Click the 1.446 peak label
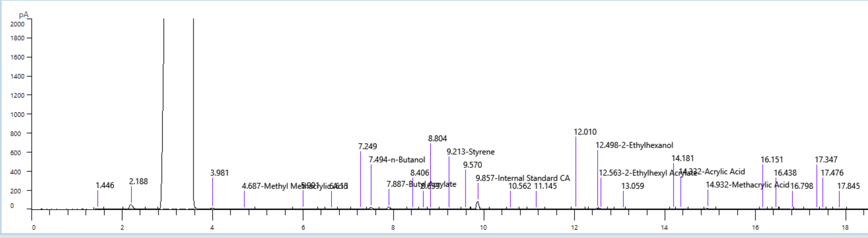 coord(105,186)
